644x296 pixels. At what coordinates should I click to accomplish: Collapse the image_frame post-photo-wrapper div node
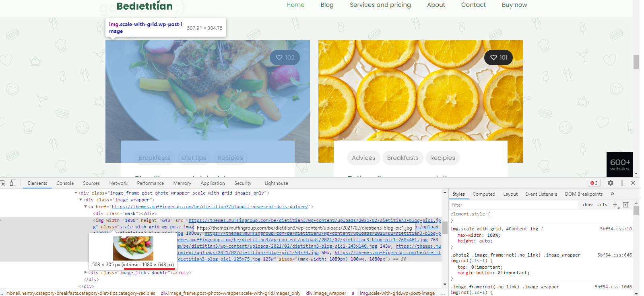pyautogui.click(x=76, y=193)
